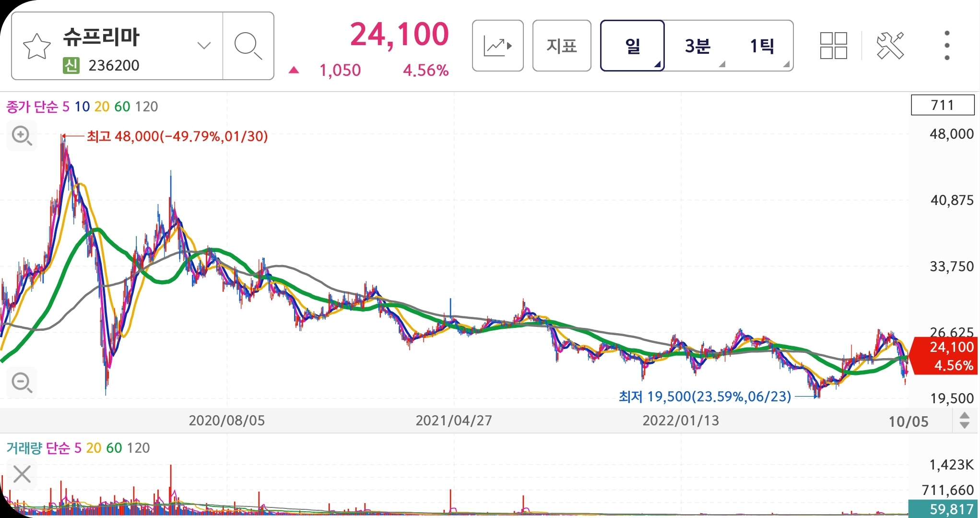Expand the 슈프리마 stock selector dropdown
Screen dimensions: 980x518
click(204, 46)
